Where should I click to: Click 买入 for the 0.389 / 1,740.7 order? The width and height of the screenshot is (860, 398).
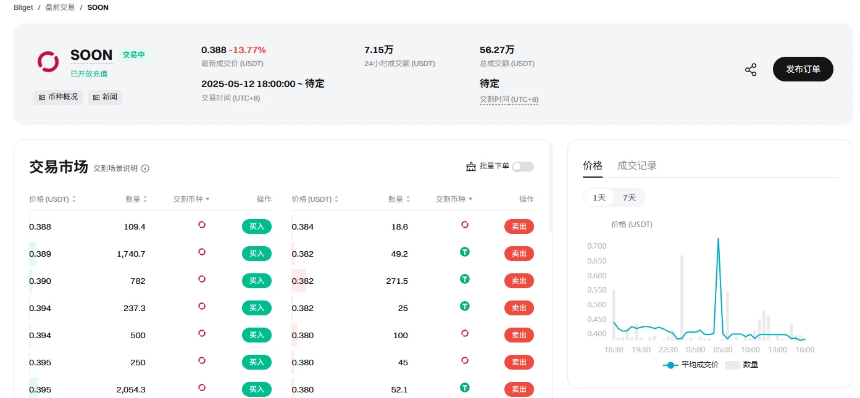click(x=257, y=254)
